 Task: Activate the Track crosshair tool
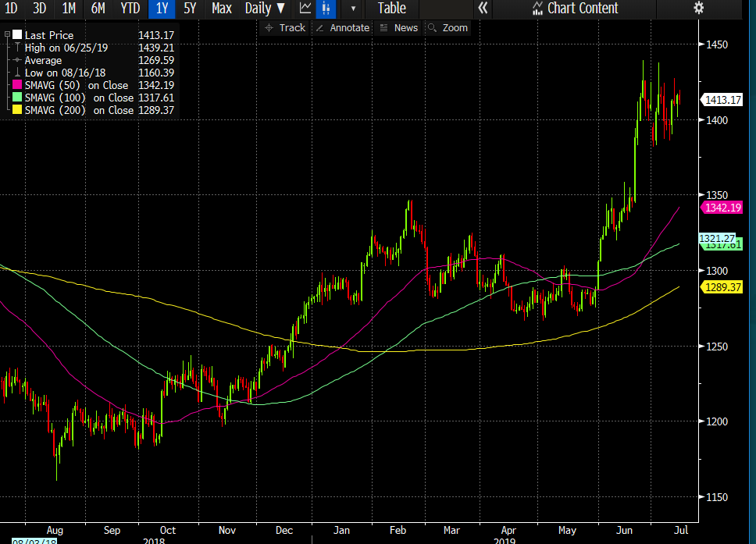coord(285,27)
